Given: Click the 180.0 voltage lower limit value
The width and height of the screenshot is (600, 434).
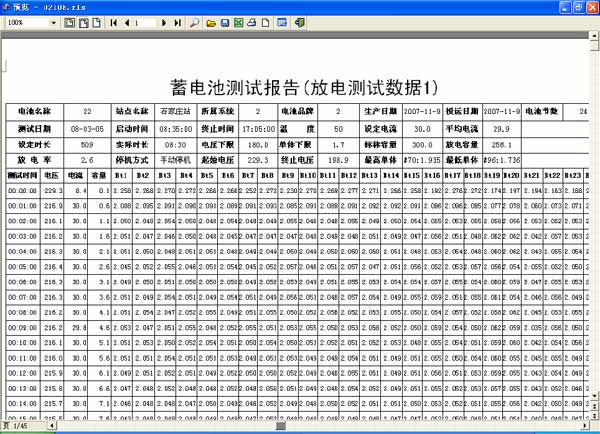Looking at the screenshot, I should 258,145.
